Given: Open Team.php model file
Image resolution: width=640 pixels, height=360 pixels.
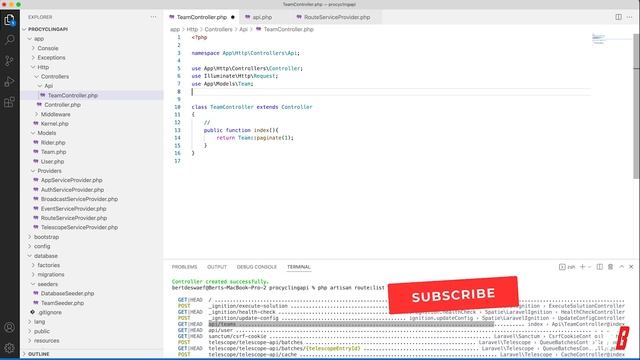Looking at the screenshot, I should click(53, 152).
